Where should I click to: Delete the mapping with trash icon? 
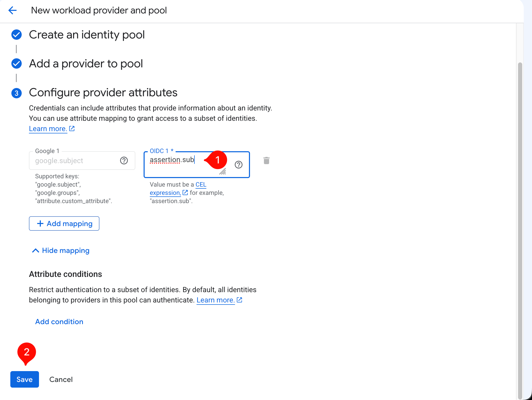pos(267,161)
